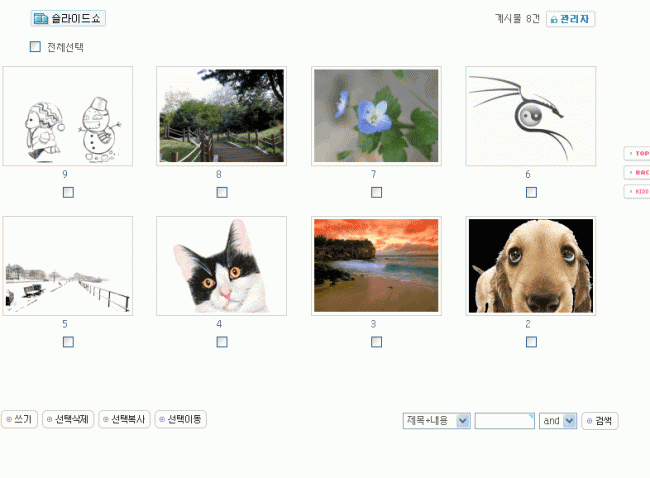
Task: Toggle the 전체선택 select-all checkbox
Action: [35, 46]
